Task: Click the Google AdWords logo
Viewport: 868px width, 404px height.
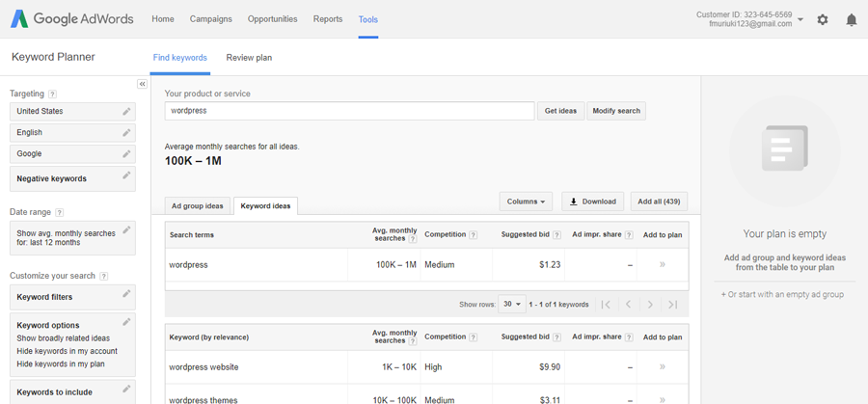Action: point(72,19)
